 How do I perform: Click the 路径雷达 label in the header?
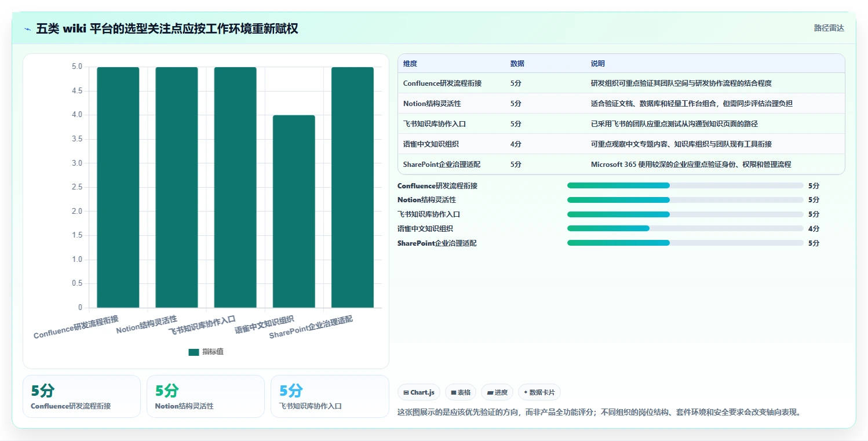click(829, 28)
